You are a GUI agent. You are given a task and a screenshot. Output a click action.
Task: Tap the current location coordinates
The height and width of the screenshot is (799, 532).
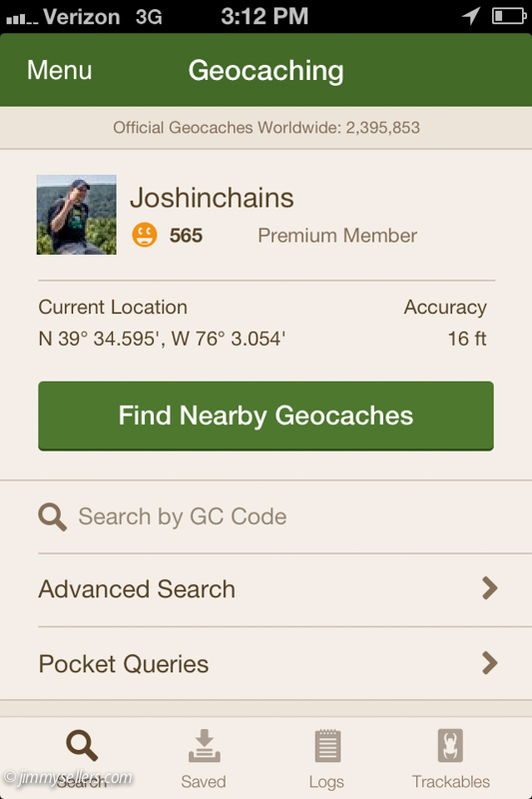coord(162,339)
